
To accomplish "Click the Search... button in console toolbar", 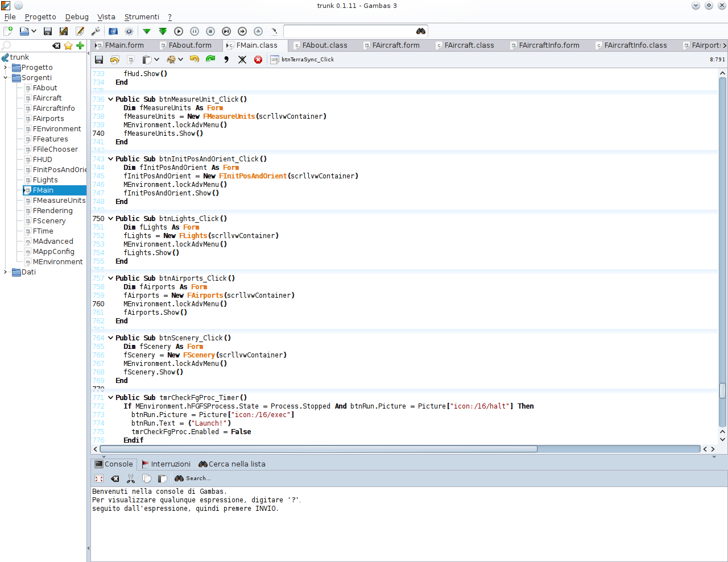I will pyautogui.click(x=193, y=478).
